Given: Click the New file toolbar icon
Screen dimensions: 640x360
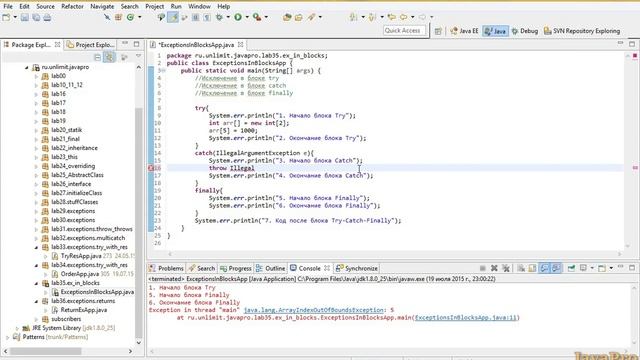Looking at the screenshot, I should [x=6, y=17].
